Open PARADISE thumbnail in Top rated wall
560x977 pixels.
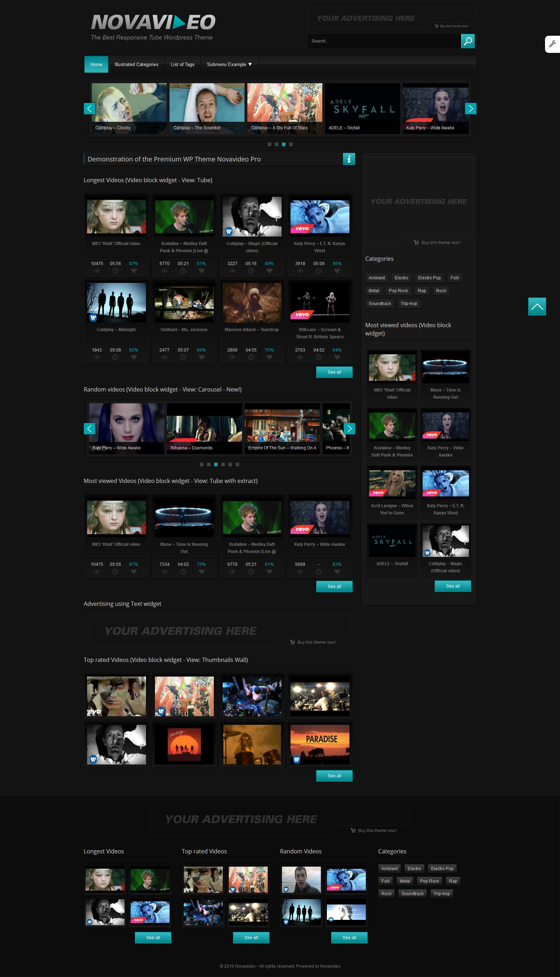coord(320,744)
